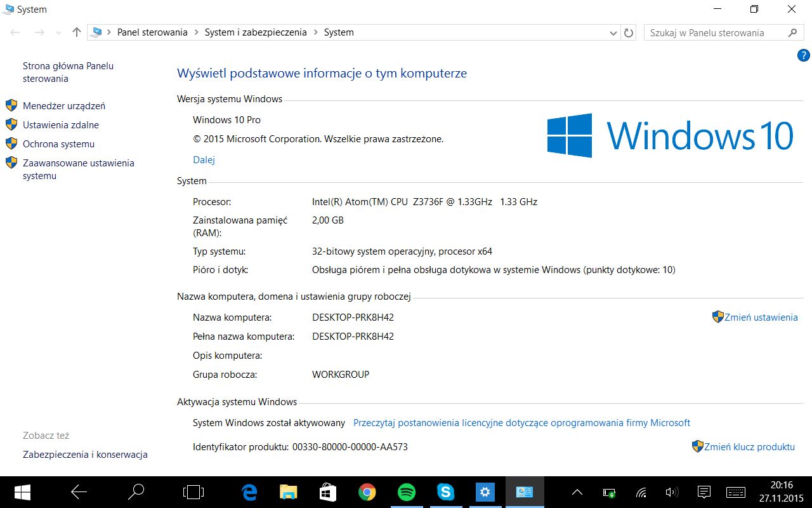Launch Microsoft Edge from taskbar
Image resolution: width=812 pixels, height=508 pixels.
249,492
